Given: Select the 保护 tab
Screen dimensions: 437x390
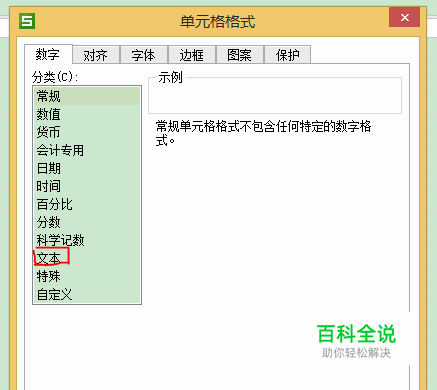Looking at the screenshot, I should click(288, 55).
